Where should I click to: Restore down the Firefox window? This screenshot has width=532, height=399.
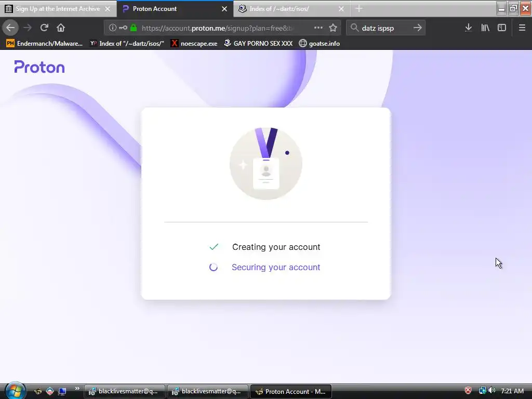tap(513, 8)
